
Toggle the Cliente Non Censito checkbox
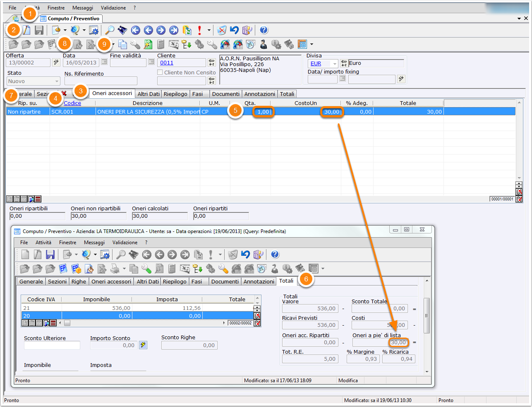[x=160, y=72]
